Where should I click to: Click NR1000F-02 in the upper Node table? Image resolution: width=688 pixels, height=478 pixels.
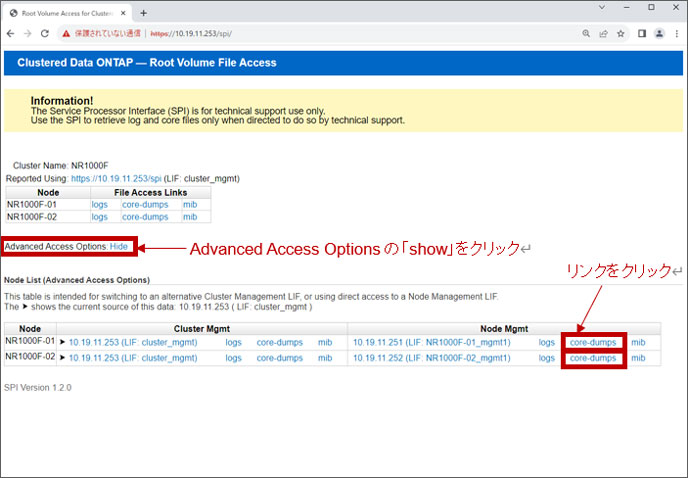32,217
